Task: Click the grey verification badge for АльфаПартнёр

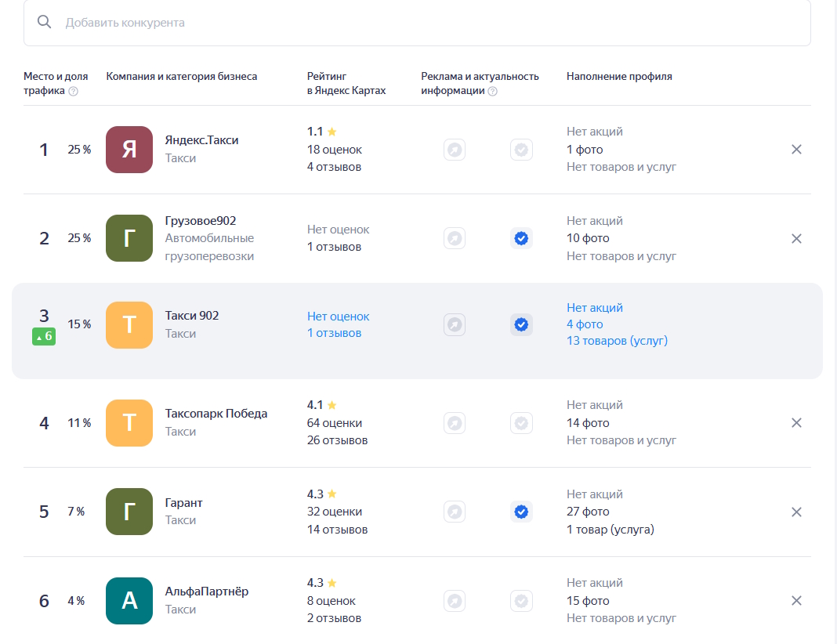Action: [521, 601]
